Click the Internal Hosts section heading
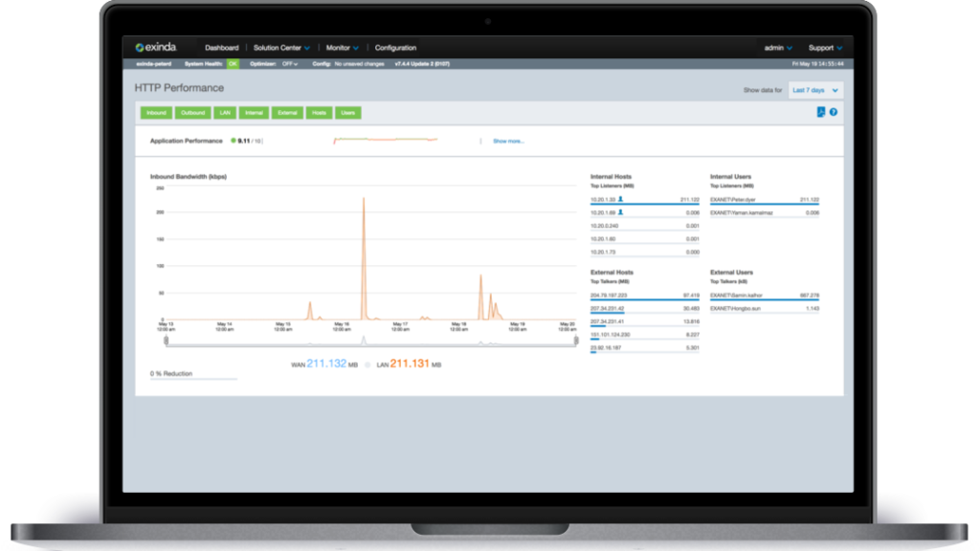The height and width of the screenshot is (551, 980). click(611, 177)
